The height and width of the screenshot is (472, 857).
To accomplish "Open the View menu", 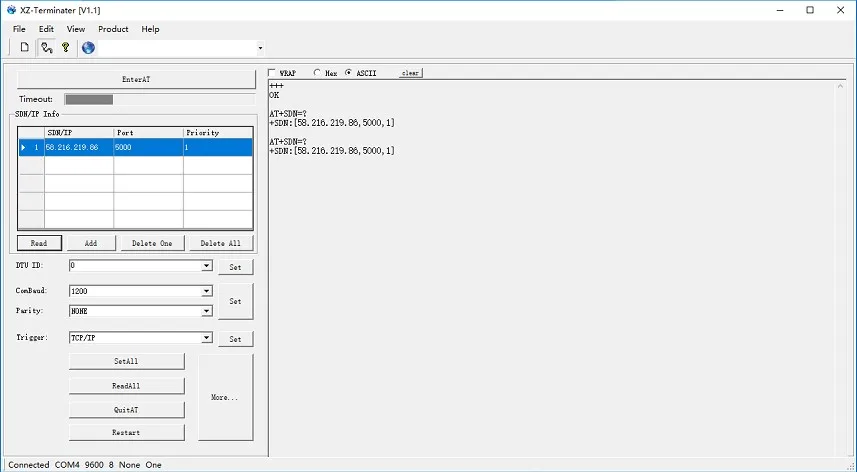I will coord(76,29).
